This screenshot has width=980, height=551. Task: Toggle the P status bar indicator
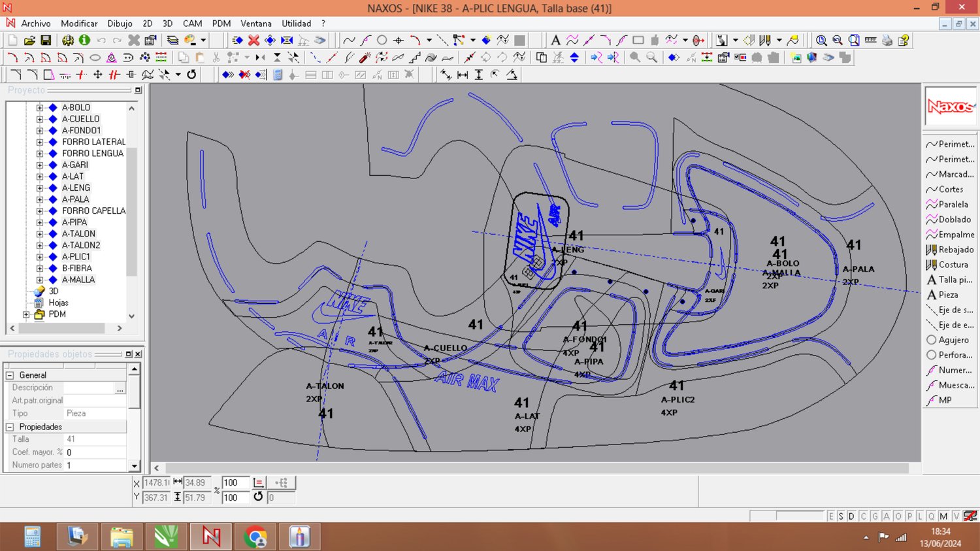909,516
